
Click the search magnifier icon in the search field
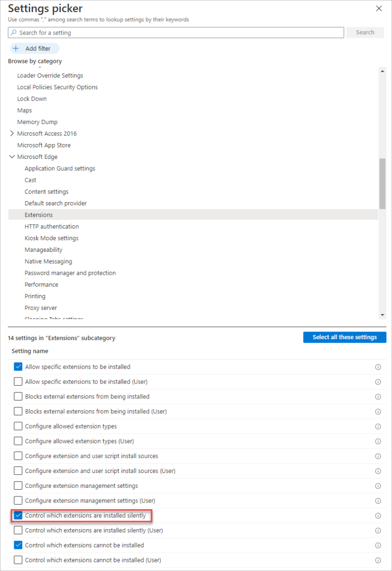tap(14, 32)
